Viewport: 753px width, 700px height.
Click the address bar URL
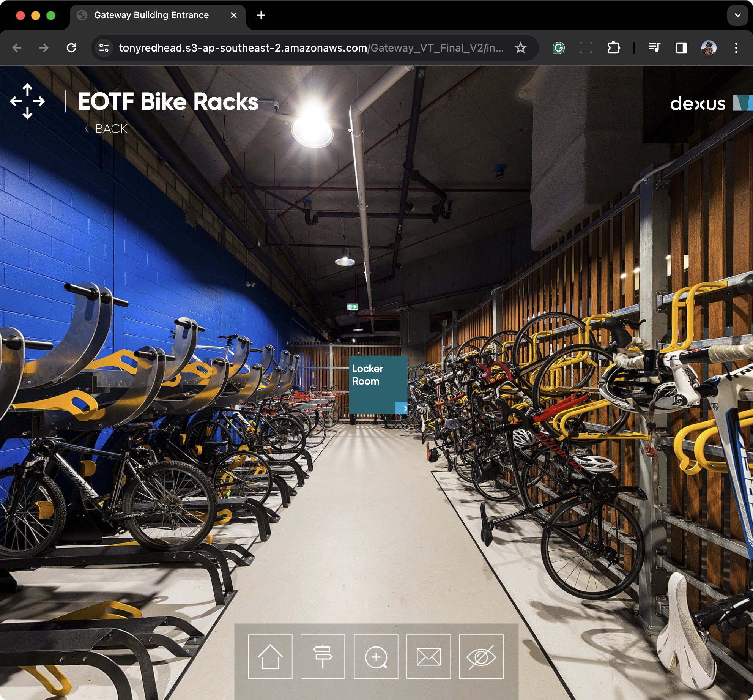pos(311,48)
